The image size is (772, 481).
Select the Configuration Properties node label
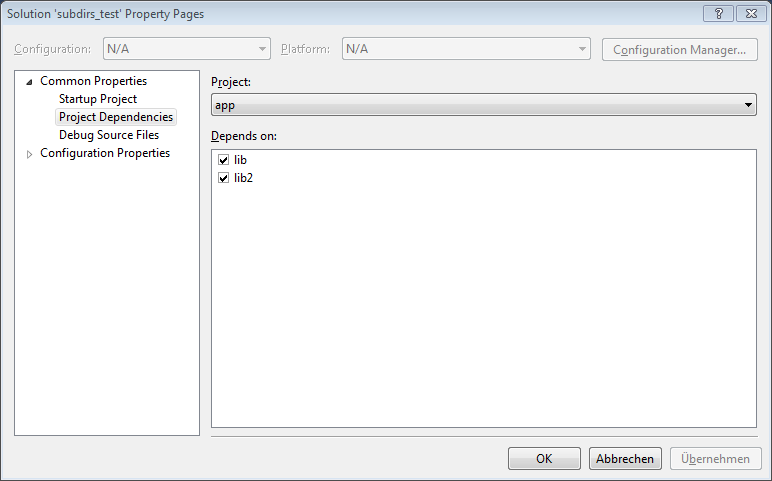point(105,153)
